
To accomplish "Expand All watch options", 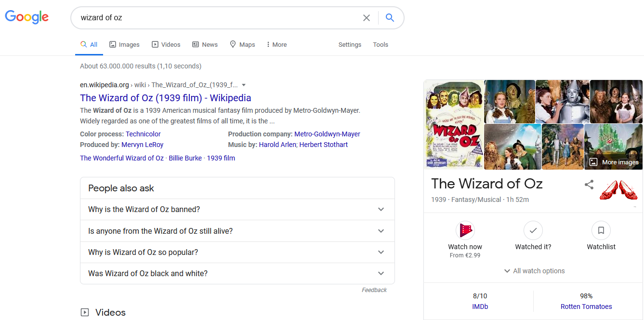I will coord(534,271).
